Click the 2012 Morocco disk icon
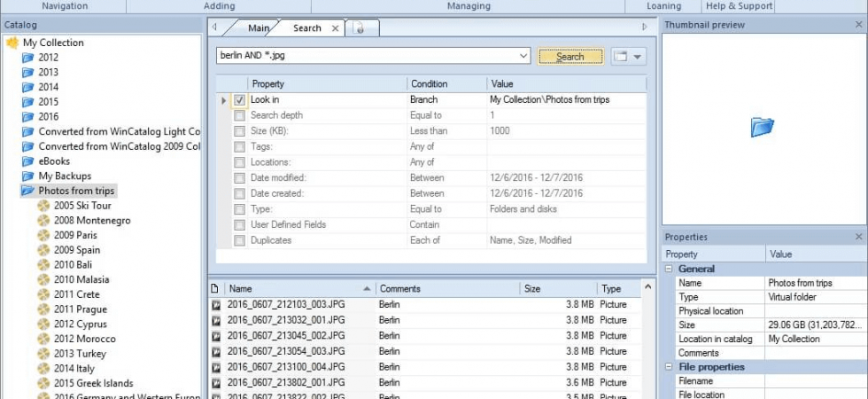Screen dimensions: 868x399 coord(43,339)
